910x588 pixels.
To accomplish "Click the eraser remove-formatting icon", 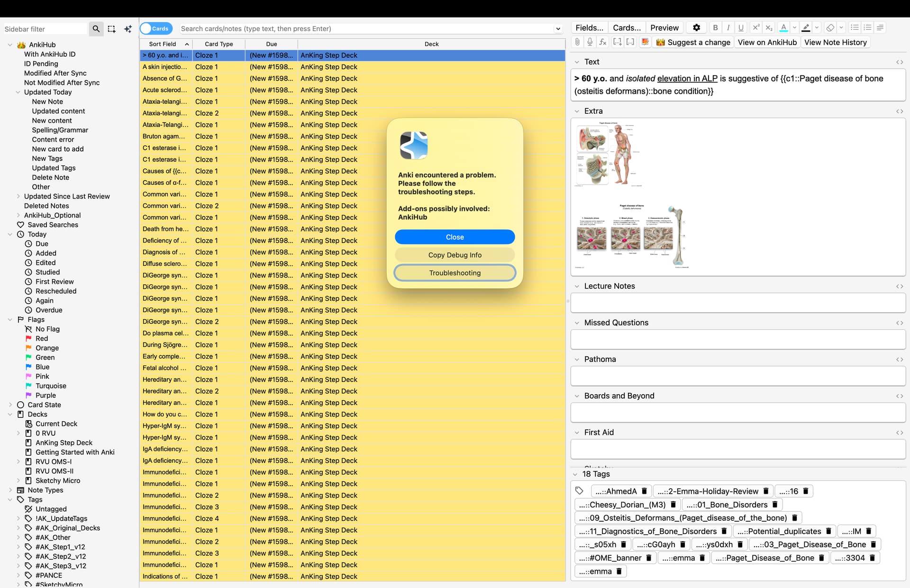I will (830, 28).
